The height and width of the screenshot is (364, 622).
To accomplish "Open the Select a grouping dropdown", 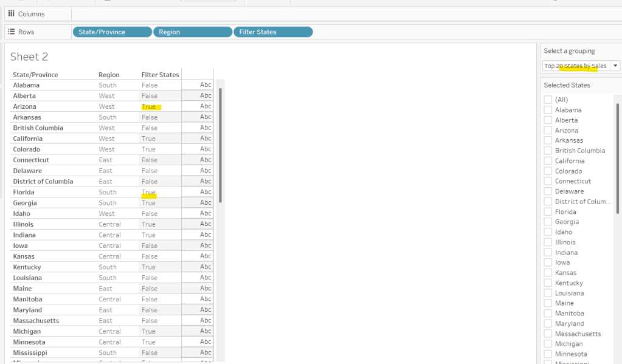I will coord(615,66).
